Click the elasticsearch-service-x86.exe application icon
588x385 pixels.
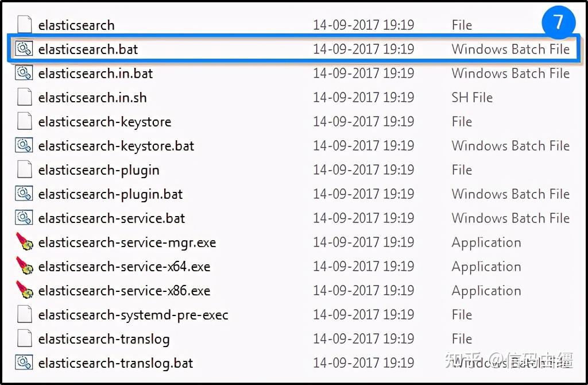(x=24, y=290)
